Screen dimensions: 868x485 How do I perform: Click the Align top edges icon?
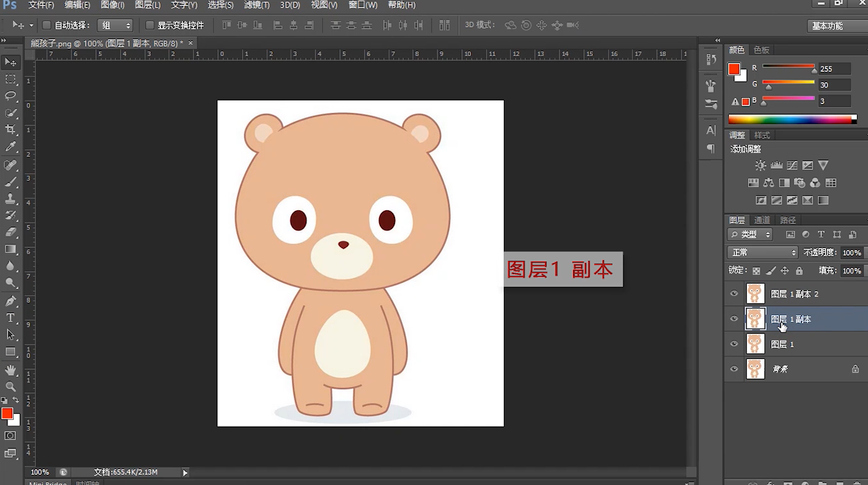pyautogui.click(x=228, y=25)
